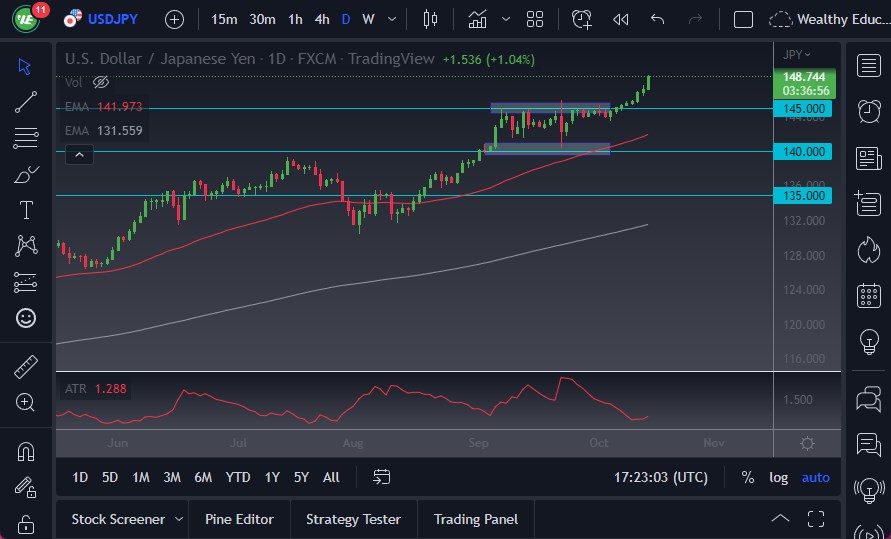Expand the Stock Screener dropdown arrow
This screenshot has width=891, height=539.
[179, 519]
